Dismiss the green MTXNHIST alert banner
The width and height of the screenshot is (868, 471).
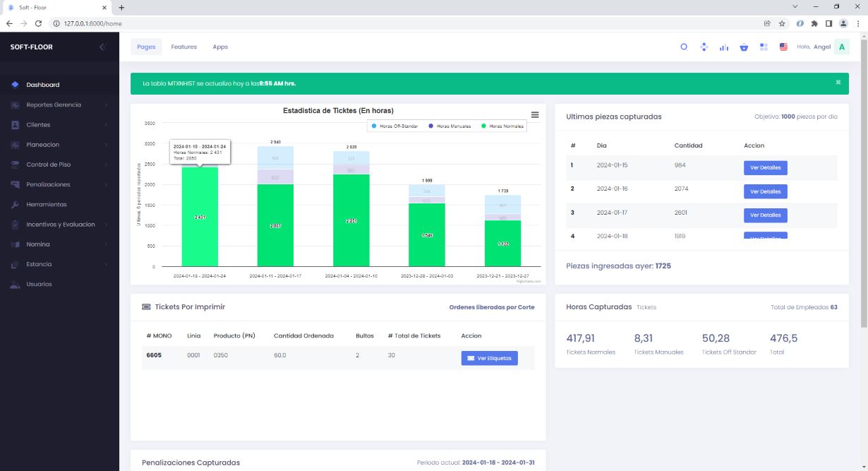pos(838,83)
